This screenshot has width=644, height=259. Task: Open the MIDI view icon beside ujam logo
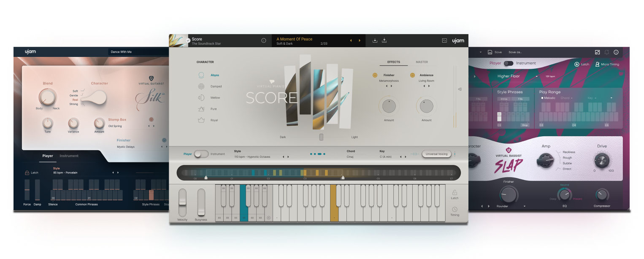tap(444, 40)
